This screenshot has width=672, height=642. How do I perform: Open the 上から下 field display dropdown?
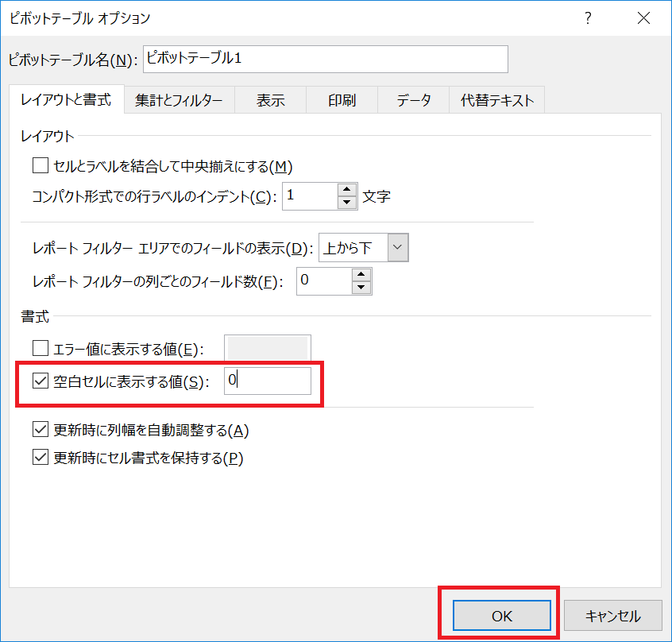tap(398, 247)
